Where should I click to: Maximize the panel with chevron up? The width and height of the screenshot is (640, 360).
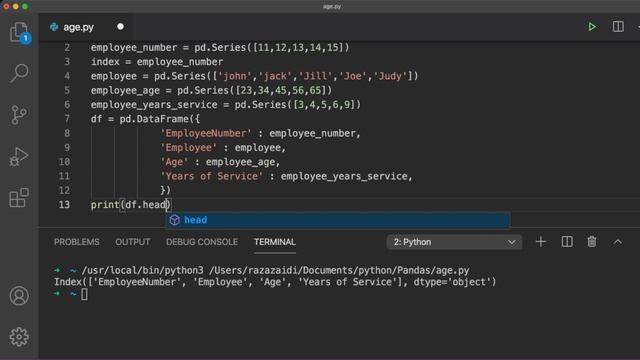(x=618, y=242)
